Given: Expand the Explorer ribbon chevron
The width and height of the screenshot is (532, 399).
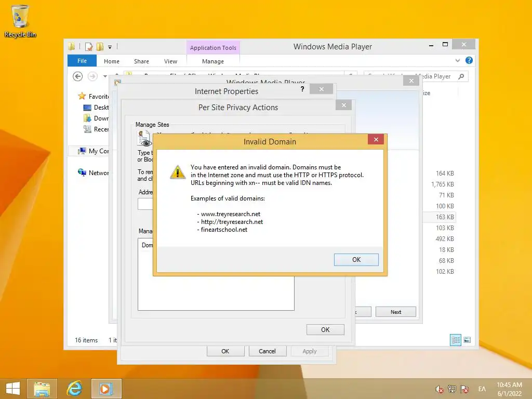Looking at the screenshot, I should coord(458,60).
